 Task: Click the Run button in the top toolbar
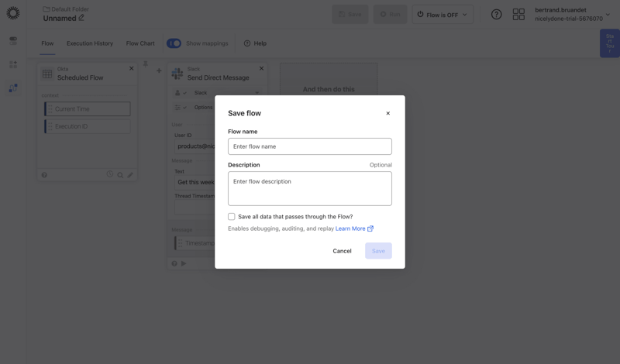(391, 15)
